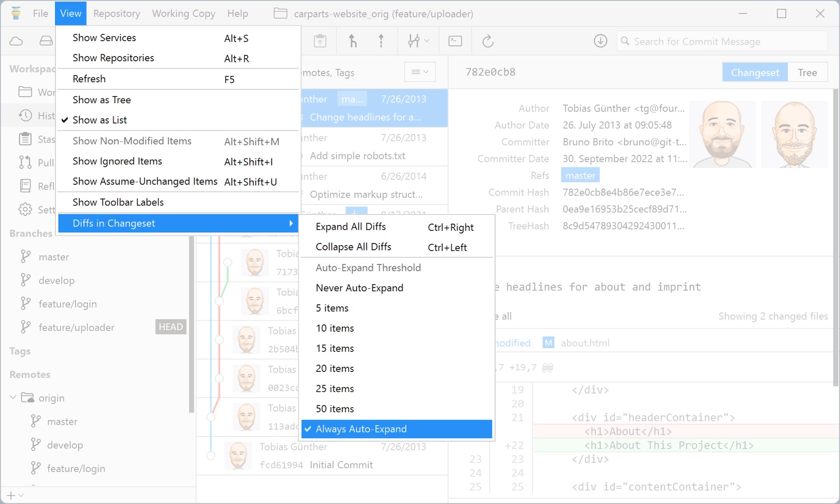Select Show as Tree view option
The width and height of the screenshot is (840, 504).
tap(101, 100)
